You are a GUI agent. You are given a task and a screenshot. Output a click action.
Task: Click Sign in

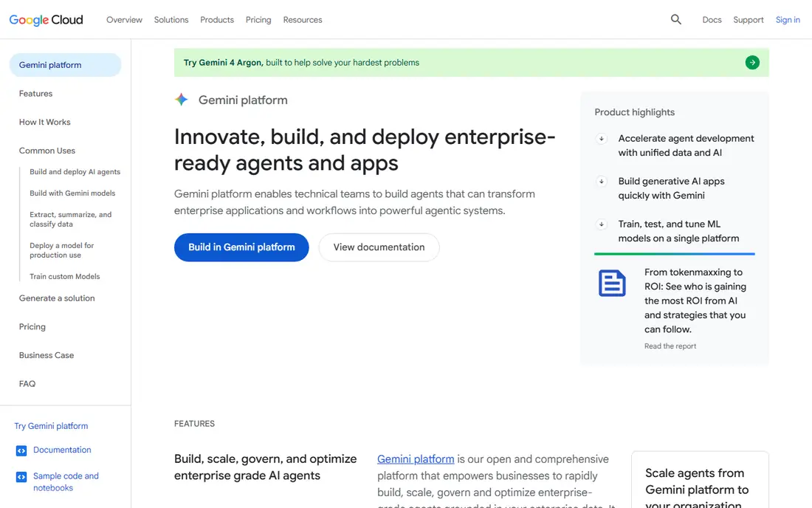(x=788, y=20)
